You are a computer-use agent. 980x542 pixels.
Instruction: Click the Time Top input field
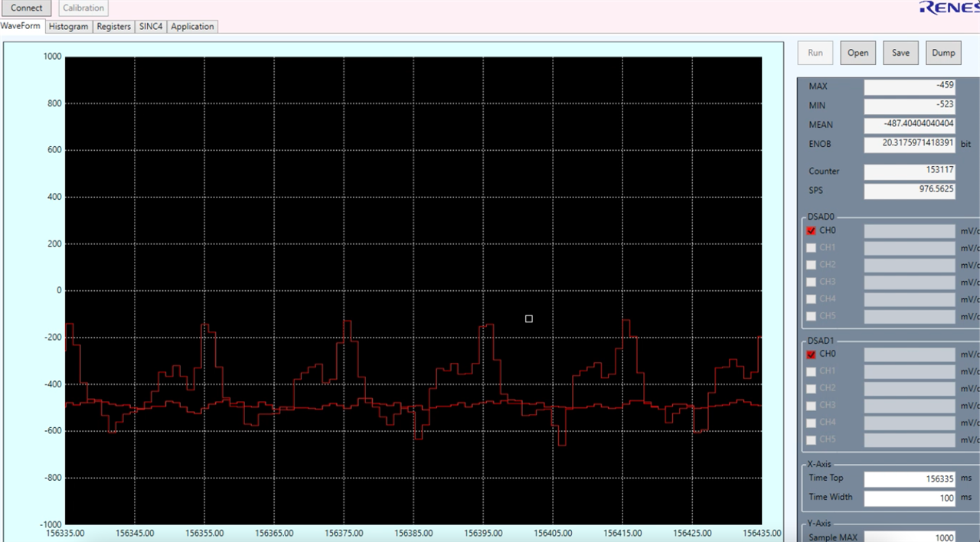pos(910,479)
